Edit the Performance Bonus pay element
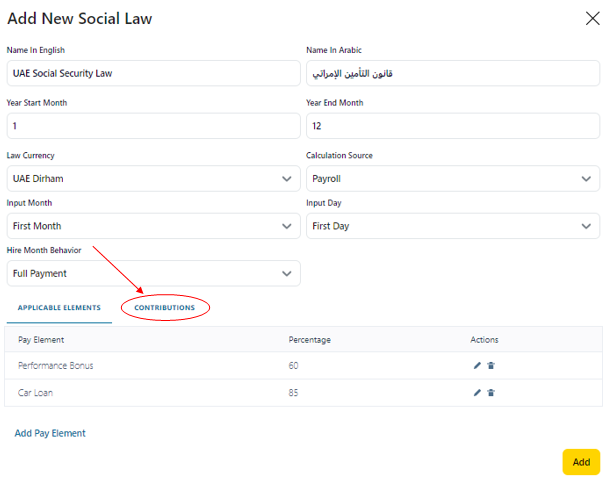 [477, 366]
